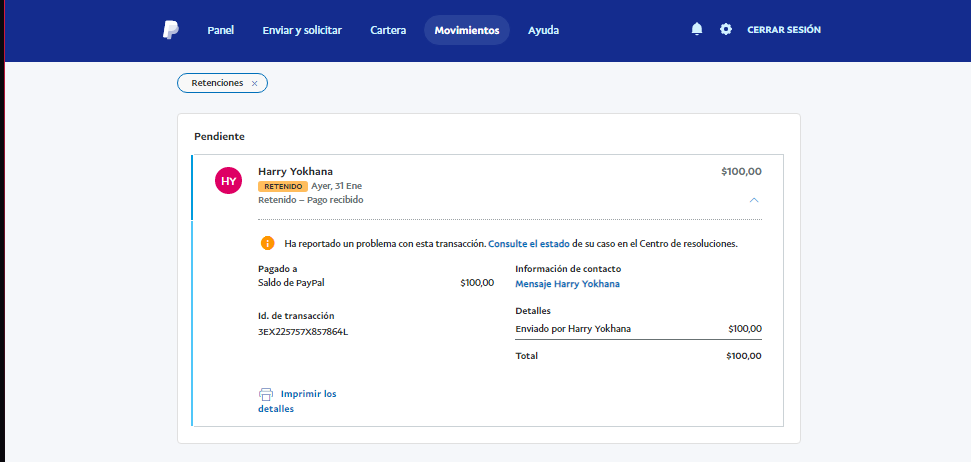The image size is (971, 462).
Task: Open the Mensaje Harry Yokhana link
Action: (567, 284)
